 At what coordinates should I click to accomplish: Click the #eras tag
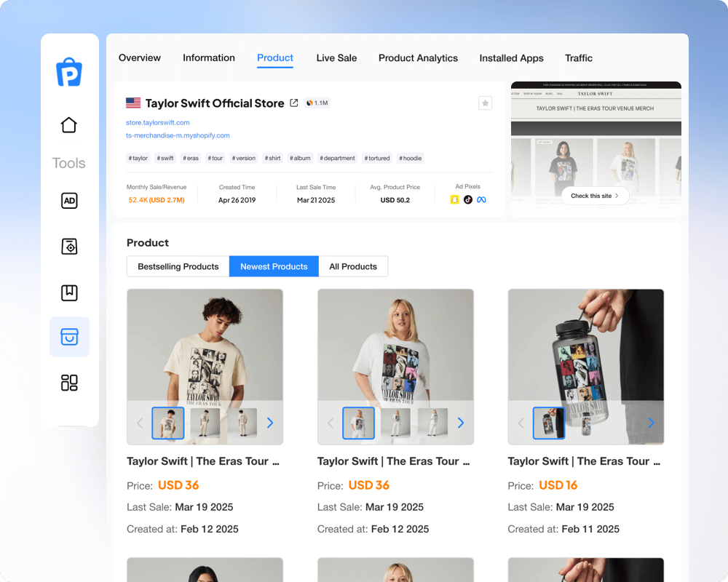point(191,159)
